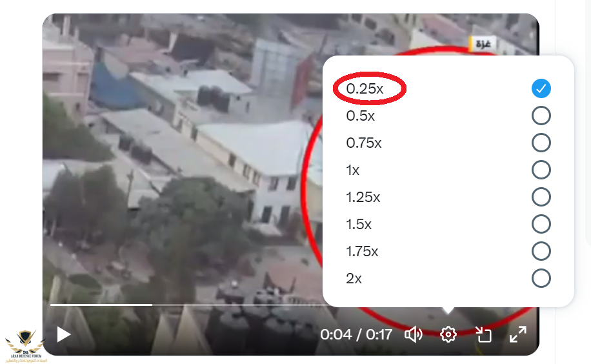The height and width of the screenshot is (364, 591).
Task: Select the 0.75x radio button
Action: tap(541, 143)
